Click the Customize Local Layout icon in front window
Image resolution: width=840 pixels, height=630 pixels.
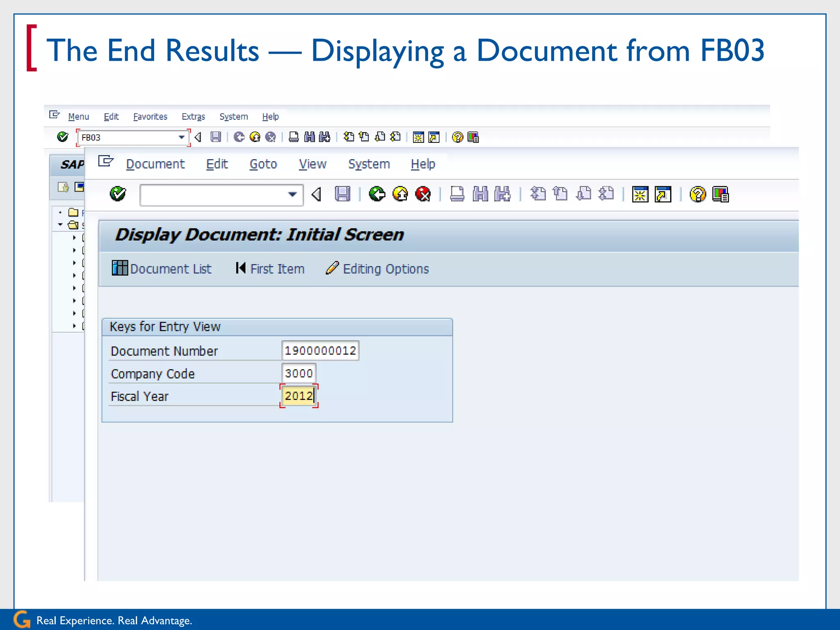click(x=721, y=194)
